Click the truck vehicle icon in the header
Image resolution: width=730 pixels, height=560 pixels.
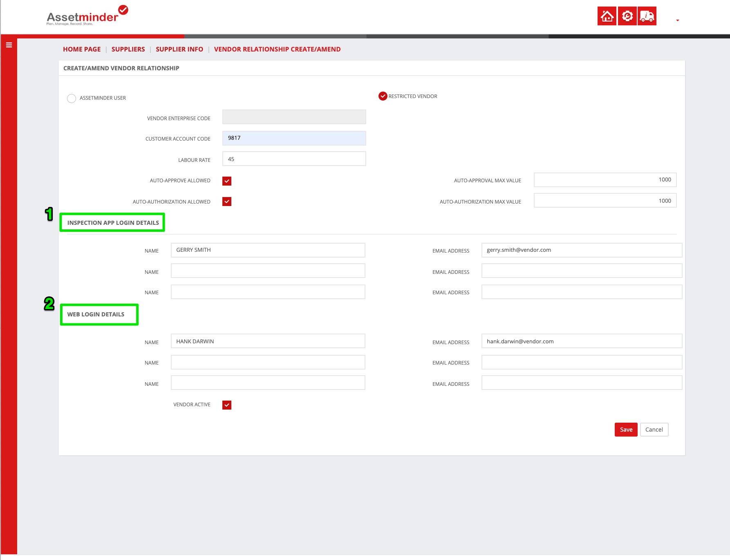[x=647, y=16]
